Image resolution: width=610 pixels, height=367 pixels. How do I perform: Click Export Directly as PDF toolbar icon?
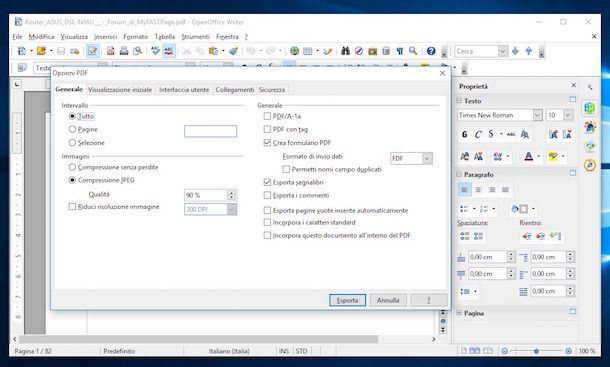coord(111,51)
